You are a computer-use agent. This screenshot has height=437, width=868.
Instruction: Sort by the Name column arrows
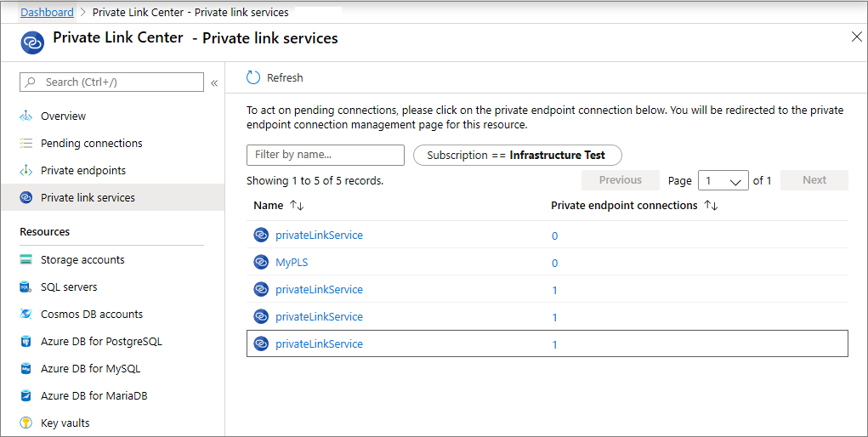pyautogui.click(x=297, y=206)
